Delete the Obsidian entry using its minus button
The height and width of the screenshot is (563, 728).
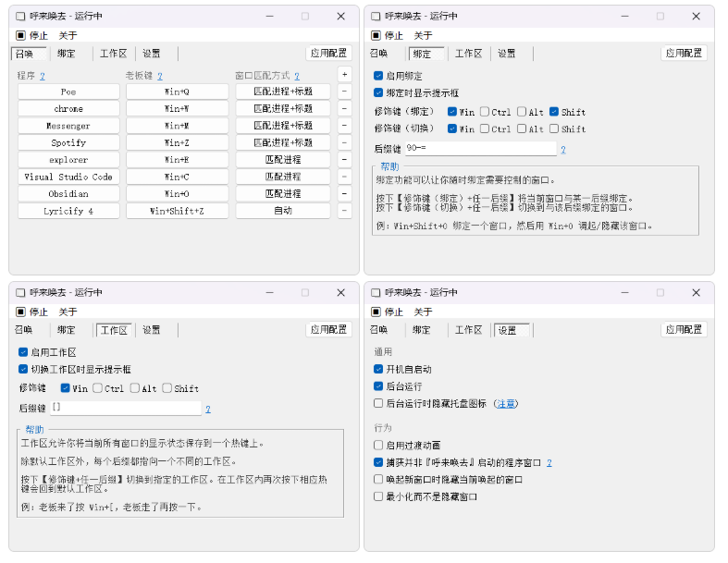click(x=344, y=194)
